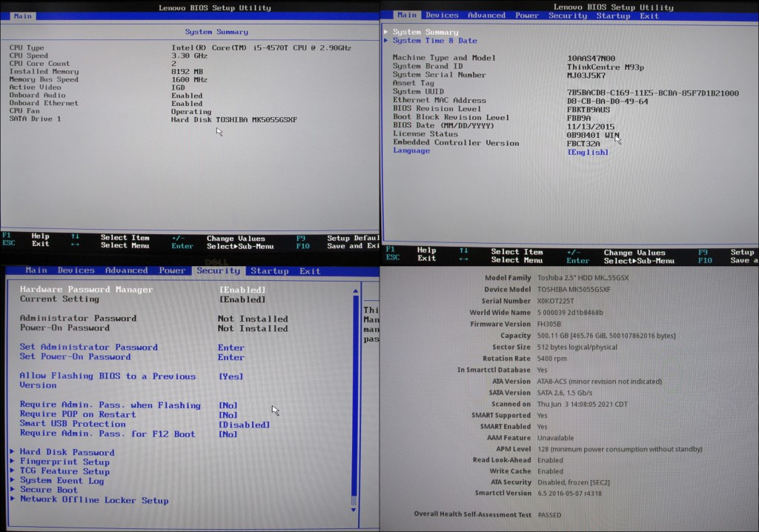Toggle Require Admin. Pass. when Flashing [No]
759x532 pixels.
(x=228, y=405)
